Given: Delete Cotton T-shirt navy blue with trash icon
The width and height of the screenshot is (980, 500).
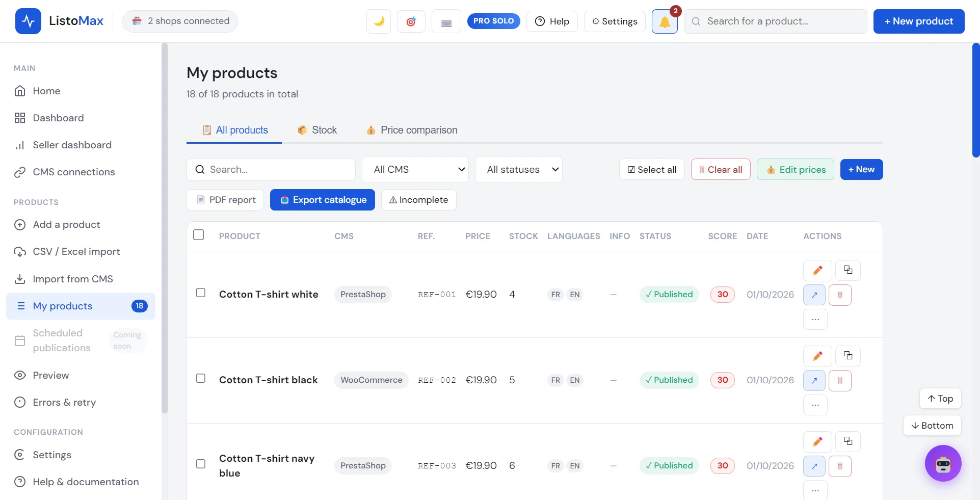Looking at the screenshot, I should pyautogui.click(x=840, y=466).
